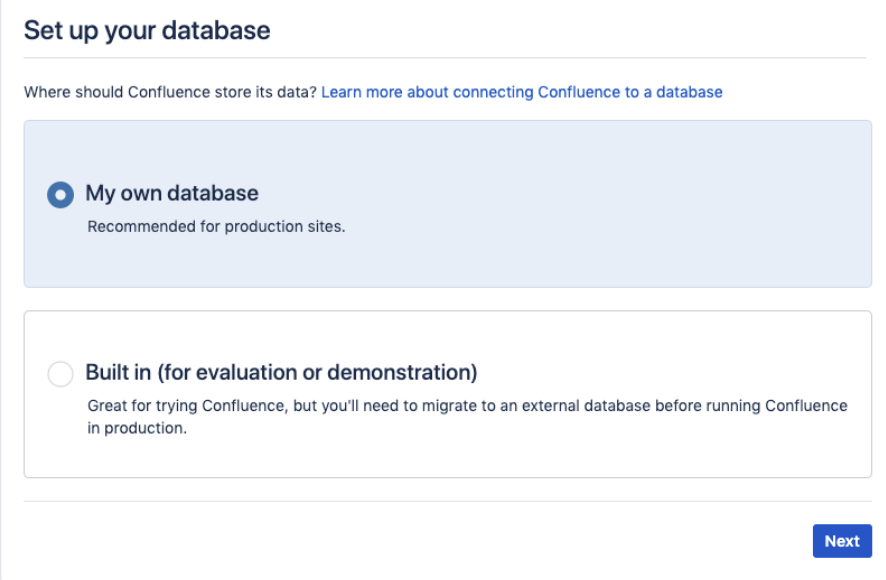Image resolution: width=886 pixels, height=580 pixels.
Task: Click the "Built in" option label text
Action: tap(117, 373)
